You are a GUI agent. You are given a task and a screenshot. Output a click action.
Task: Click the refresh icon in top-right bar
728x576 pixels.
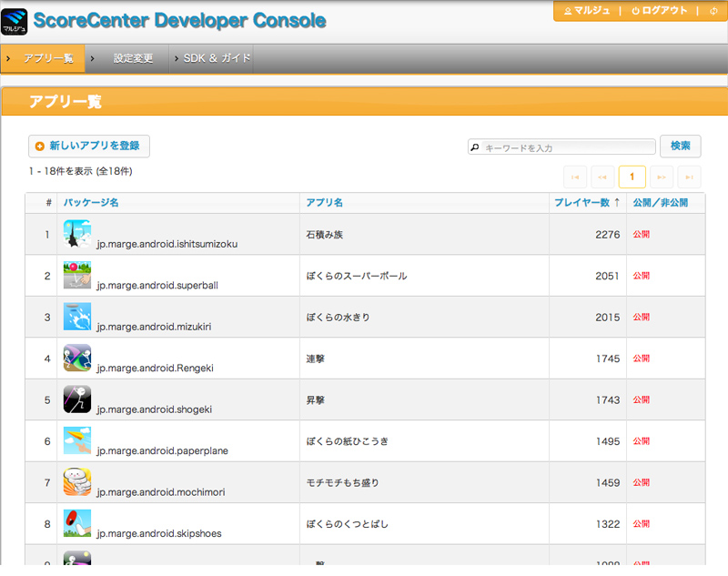pyautogui.click(x=711, y=11)
